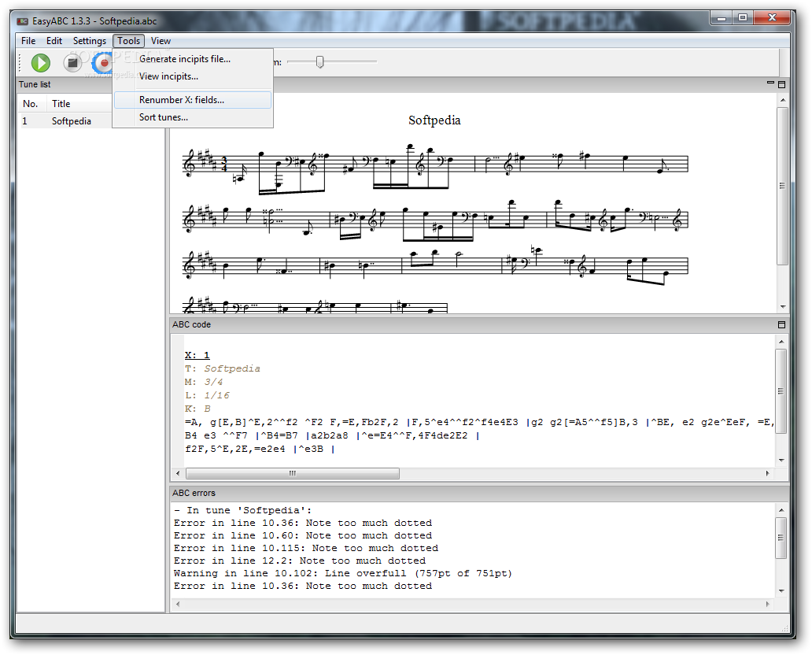
Task: Click the K: B key line
Action: coord(197,409)
